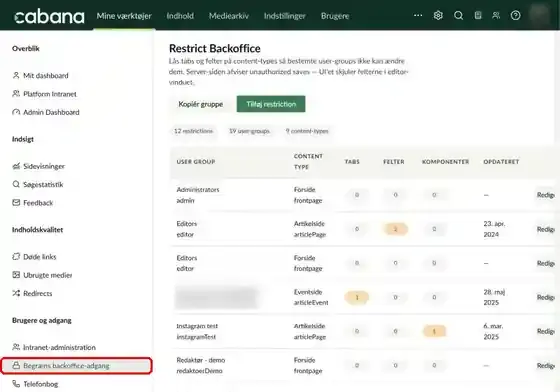Click the Kopiér gruppe button
Screen dimensions: 560x392
click(x=200, y=104)
